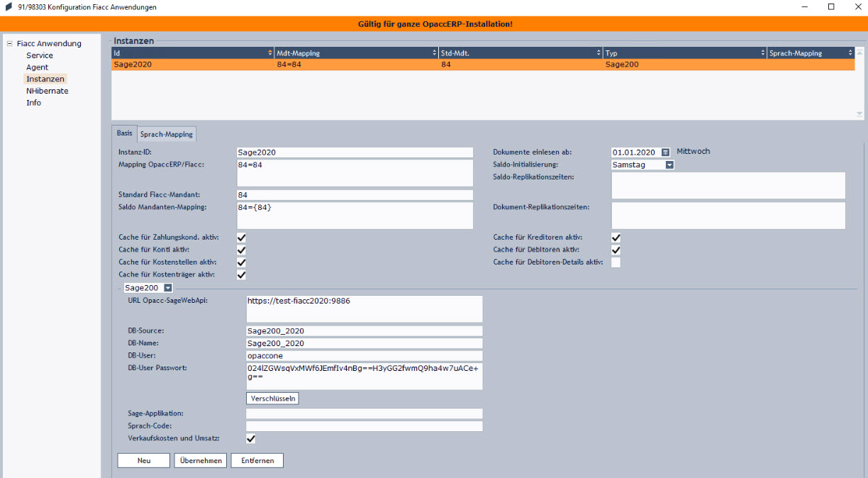This screenshot has height=478, width=868.
Task: Open Info in the navigation tree
Action: click(34, 103)
